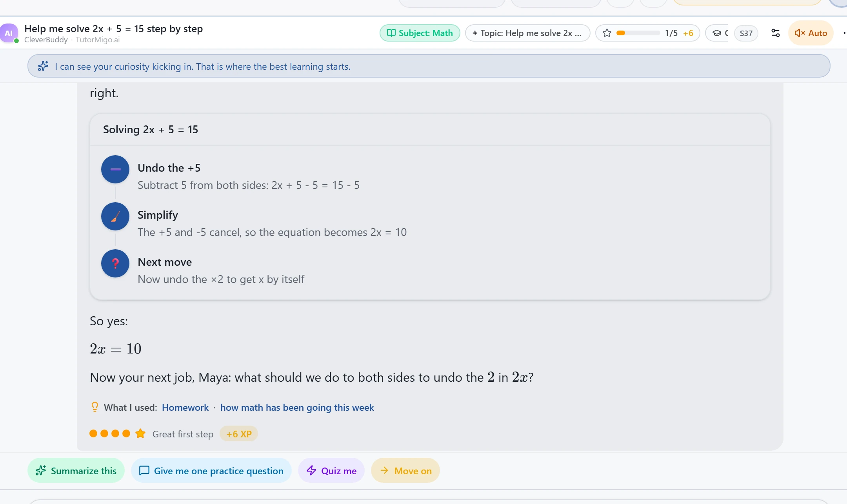Screen dimensions: 847x504
Task: Click the +6 points label in progress pill
Action: pos(688,33)
